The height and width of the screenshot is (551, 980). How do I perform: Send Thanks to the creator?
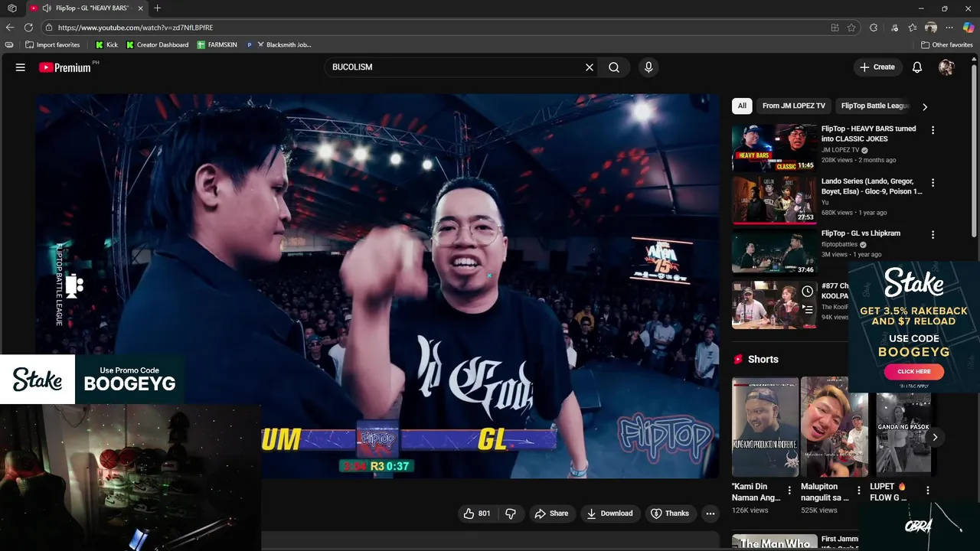(x=669, y=514)
